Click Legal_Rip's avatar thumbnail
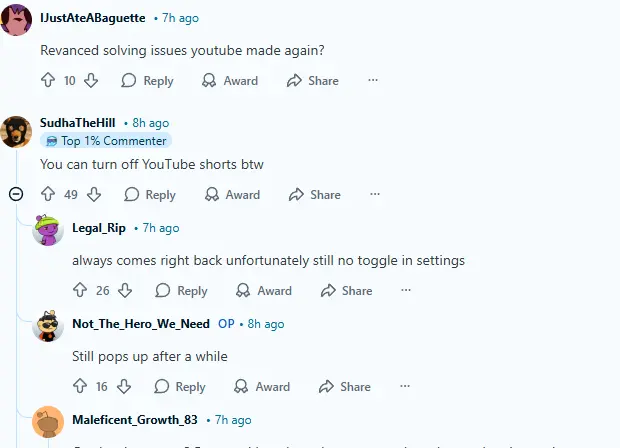This screenshot has width=620, height=448. pos(48,230)
